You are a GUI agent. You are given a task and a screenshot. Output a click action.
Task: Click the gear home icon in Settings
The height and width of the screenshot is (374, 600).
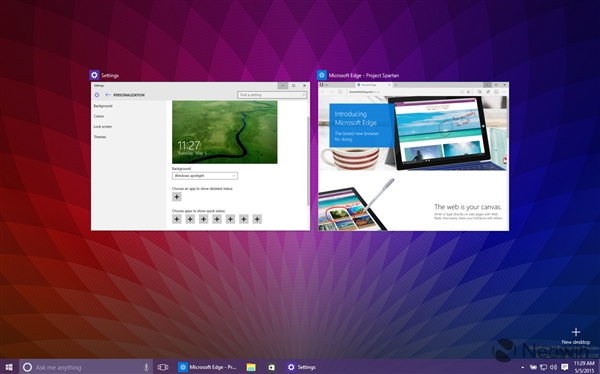(97, 95)
